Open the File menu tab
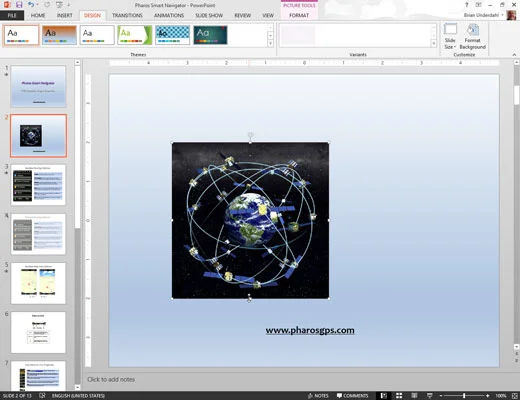Viewport: 520px width, 400px height. click(x=12, y=15)
